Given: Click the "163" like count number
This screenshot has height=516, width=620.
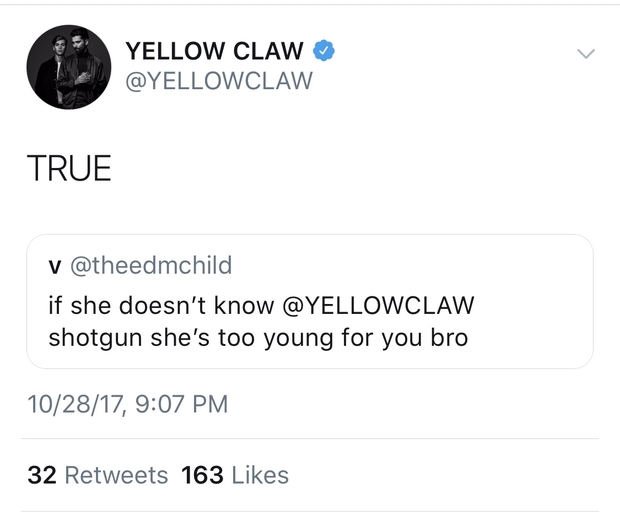Looking at the screenshot, I should click(x=202, y=475).
